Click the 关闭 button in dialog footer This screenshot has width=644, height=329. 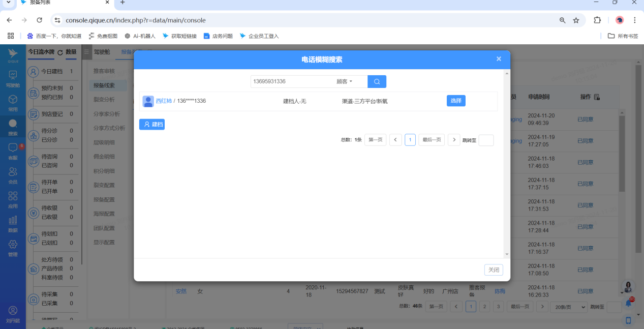pos(493,270)
